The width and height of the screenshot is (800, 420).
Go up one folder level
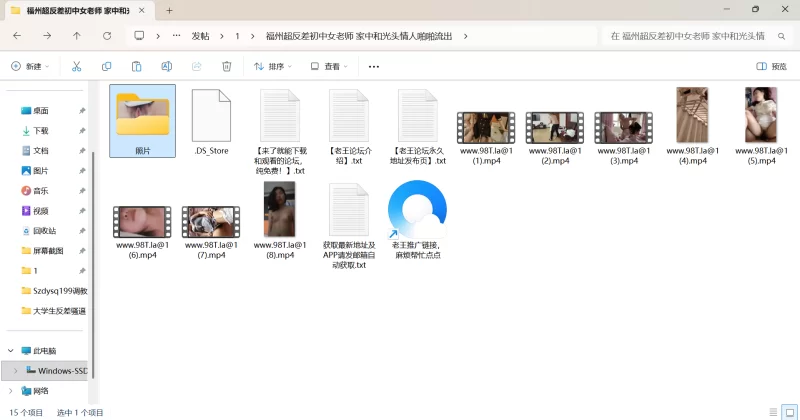(x=77, y=35)
